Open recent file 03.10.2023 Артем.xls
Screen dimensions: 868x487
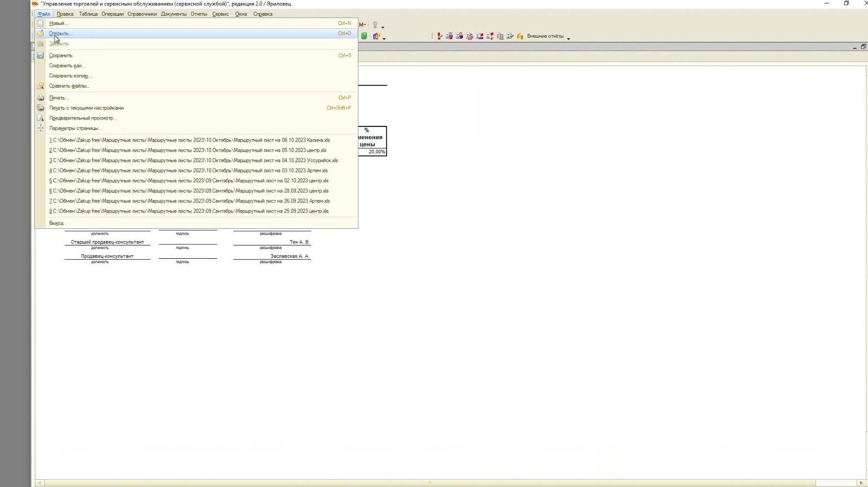(x=196, y=170)
